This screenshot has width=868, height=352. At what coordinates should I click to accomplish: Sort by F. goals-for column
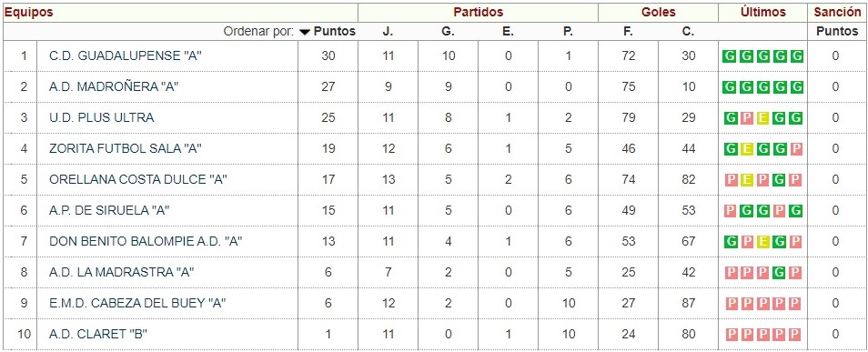[x=628, y=32]
